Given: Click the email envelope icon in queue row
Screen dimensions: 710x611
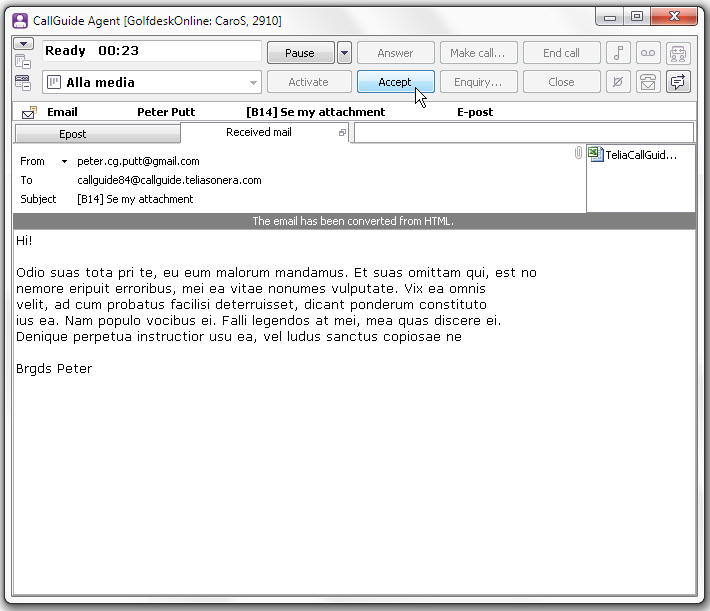Looking at the screenshot, I should 29,112.
